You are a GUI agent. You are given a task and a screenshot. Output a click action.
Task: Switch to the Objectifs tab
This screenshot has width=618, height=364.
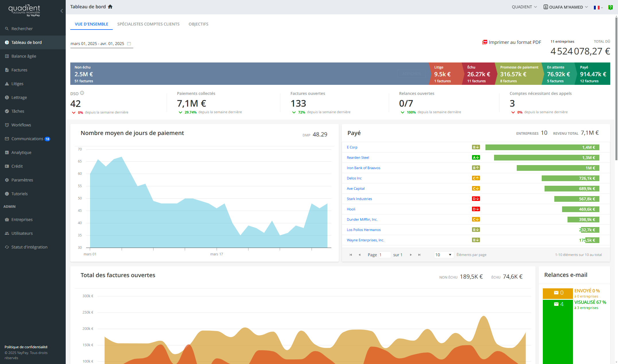point(198,24)
